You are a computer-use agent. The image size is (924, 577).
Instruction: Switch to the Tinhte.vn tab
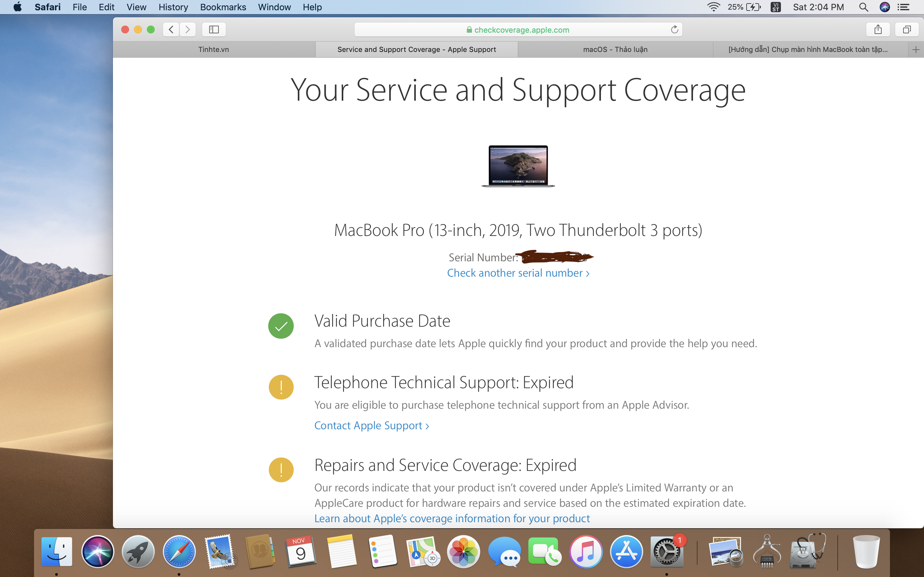pos(214,50)
